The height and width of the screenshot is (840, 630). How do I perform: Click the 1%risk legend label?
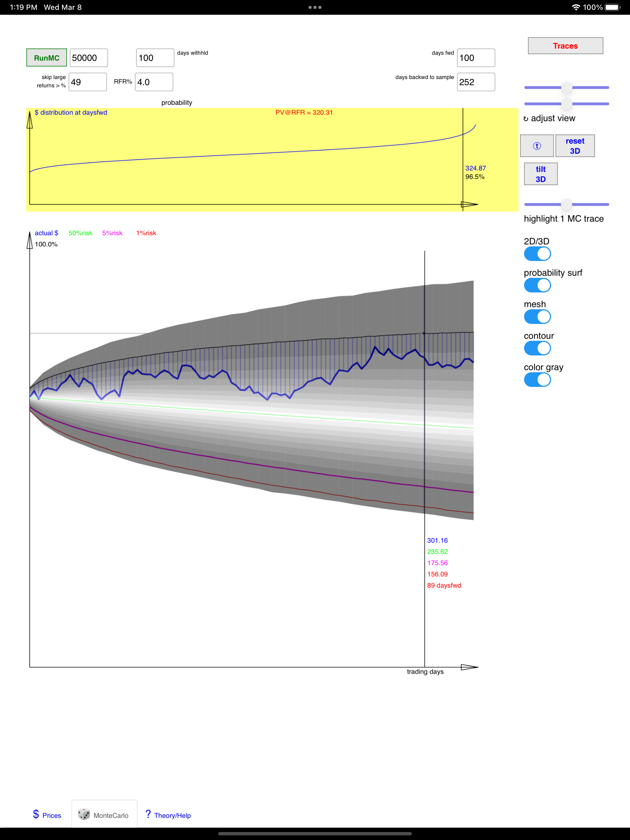click(x=146, y=233)
